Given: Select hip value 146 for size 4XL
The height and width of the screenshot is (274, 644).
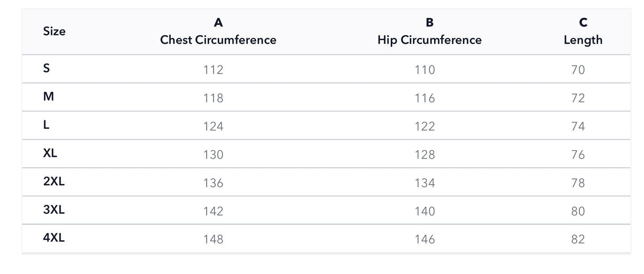Looking at the screenshot, I should tap(424, 239).
